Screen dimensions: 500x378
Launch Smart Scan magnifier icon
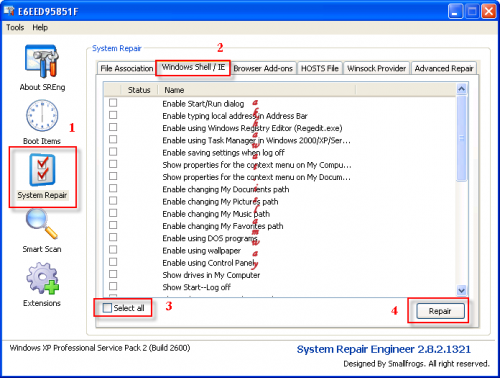42,224
